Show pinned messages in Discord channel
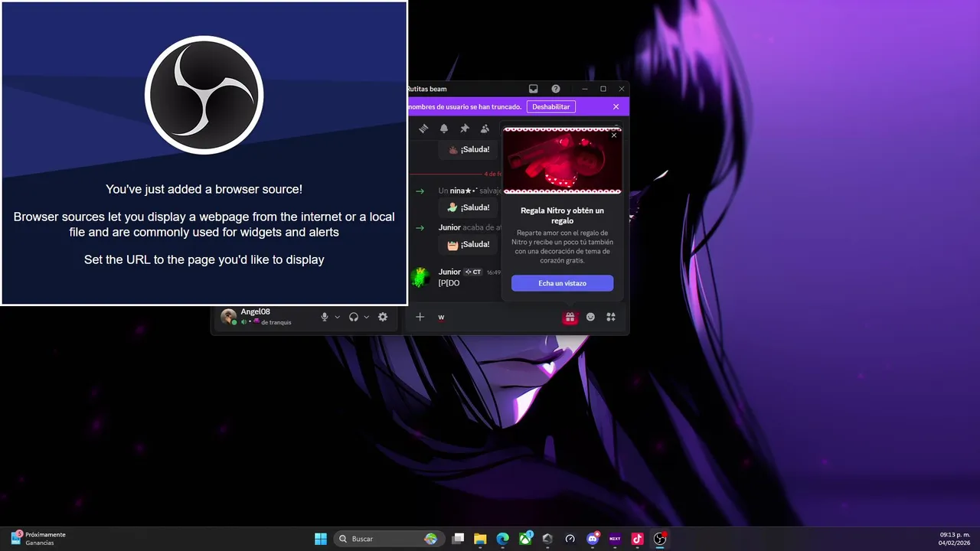 [464, 129]
